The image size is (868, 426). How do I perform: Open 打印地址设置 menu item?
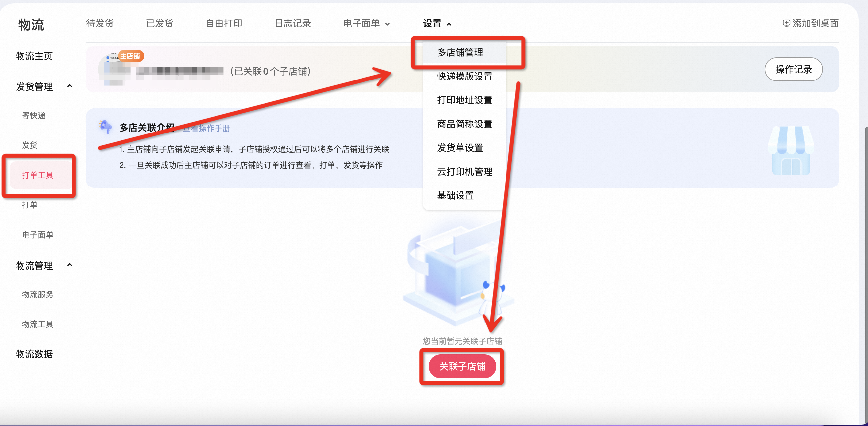pyautogui.click(x=465, y=100)
